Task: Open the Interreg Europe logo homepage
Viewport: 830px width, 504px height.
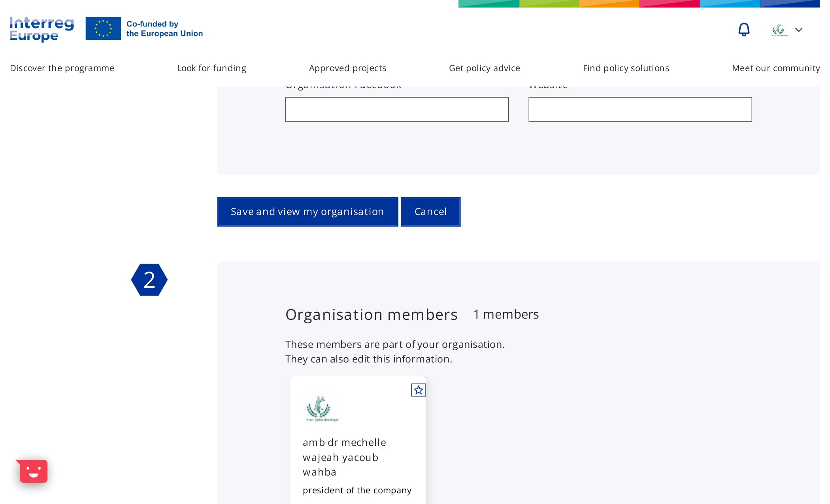Action: coord(41,29)
